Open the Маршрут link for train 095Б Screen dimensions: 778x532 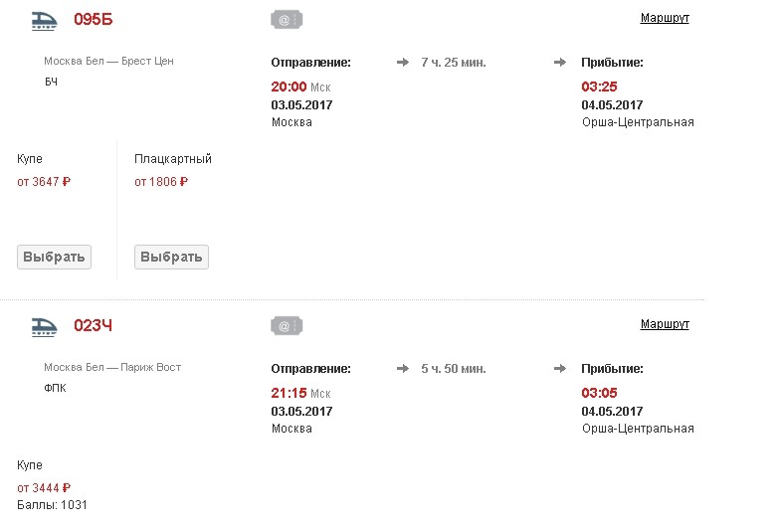(x=665, y=18)
